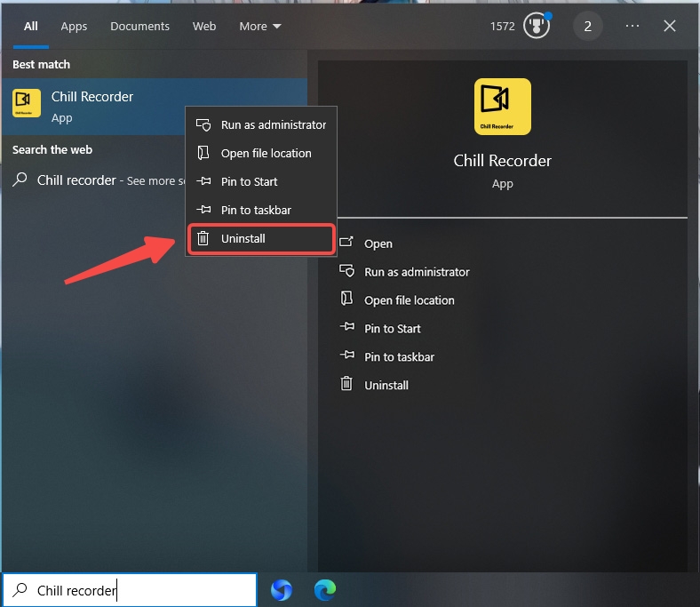The height and width of the screenshot is (607, 700).
Task: Click the taskbar search box
Action: (x=130, y=590)
